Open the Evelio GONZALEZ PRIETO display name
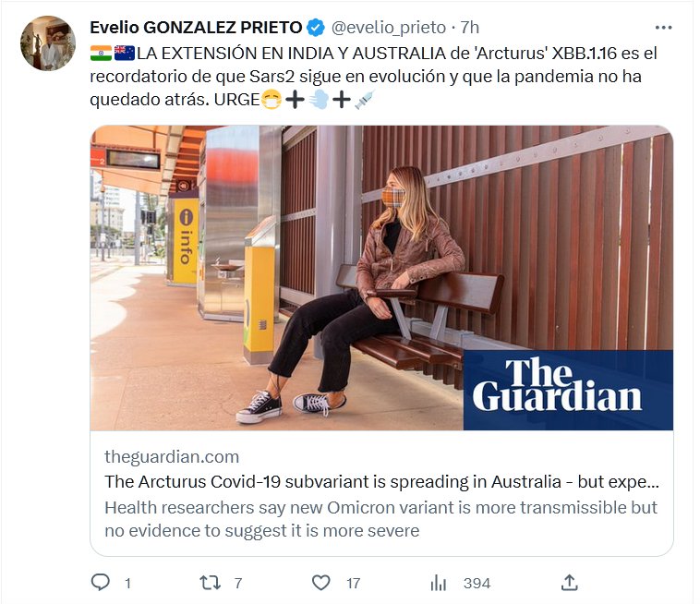Image resolution: width=700 pixels, height=604 pixels. (196, 28)
